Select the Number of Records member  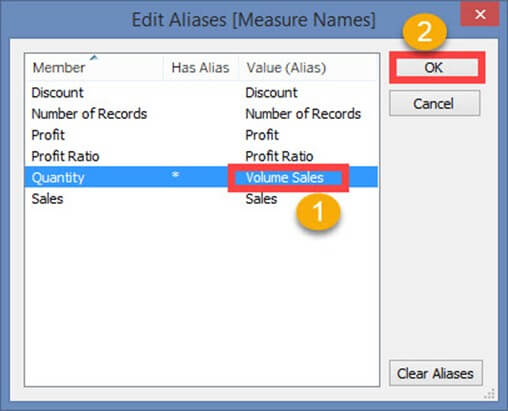(89, 114)
